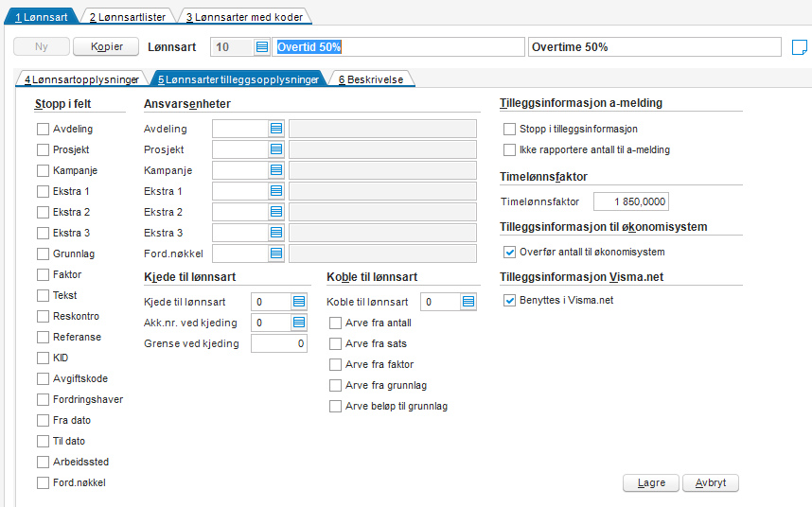Open the Beskrivelse tab

(371, 79)
